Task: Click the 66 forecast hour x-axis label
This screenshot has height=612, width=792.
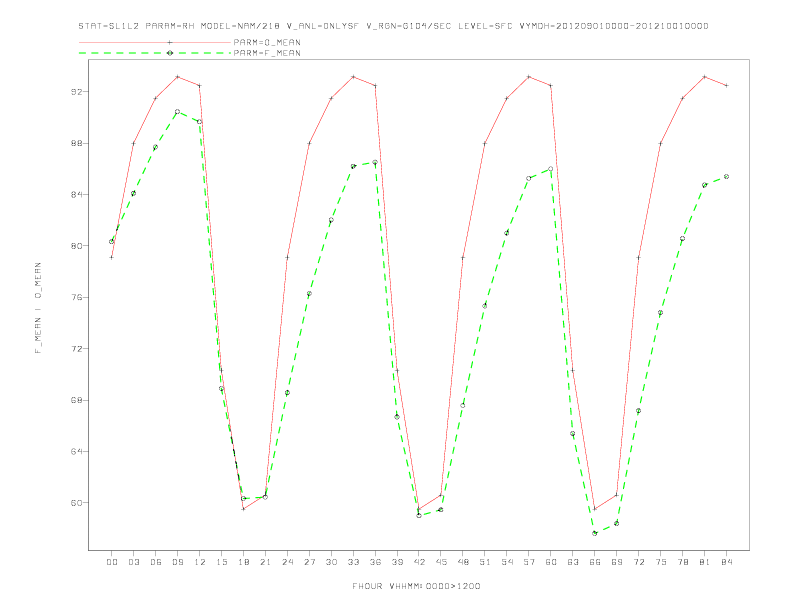Action: [x=595, y=562]
